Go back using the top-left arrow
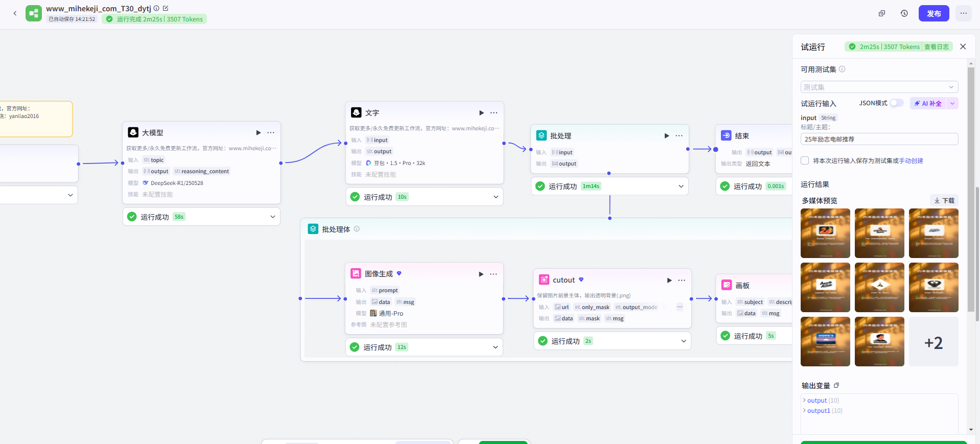The width and height of the screenshot is (980, 444). [x=15, y=13]
